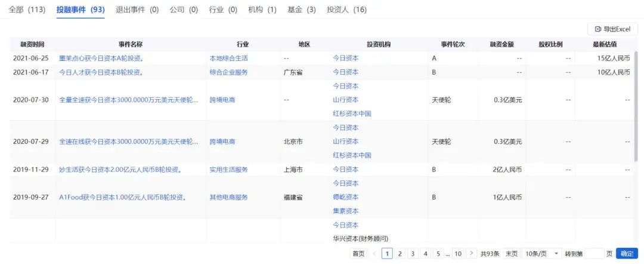Click the 投资机构 column header
Screen dimensions: 644x264
click(x=378, y=44)
